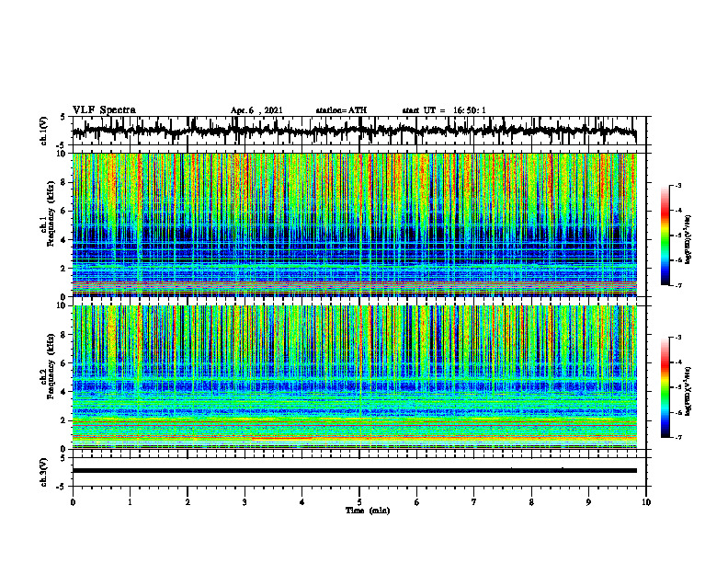Click time axis tick label "0"
This screenshot has width=728, height=563.
pos(73,502)
